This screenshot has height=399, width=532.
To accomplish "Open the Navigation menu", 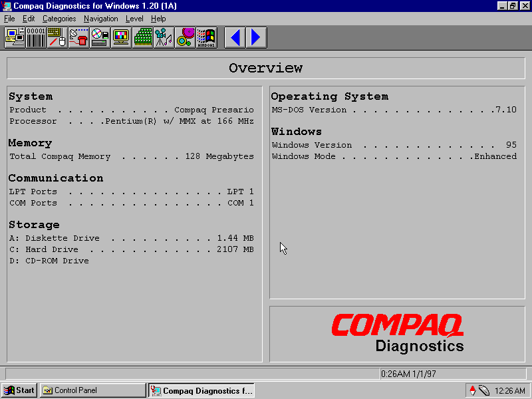I will [x=100, y=19].
